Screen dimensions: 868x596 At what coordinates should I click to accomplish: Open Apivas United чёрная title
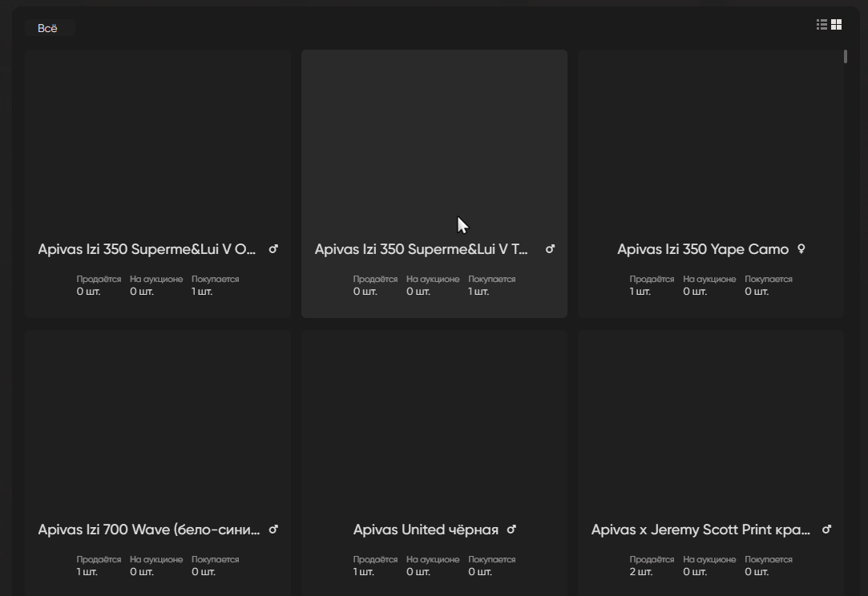click(426, 530)
